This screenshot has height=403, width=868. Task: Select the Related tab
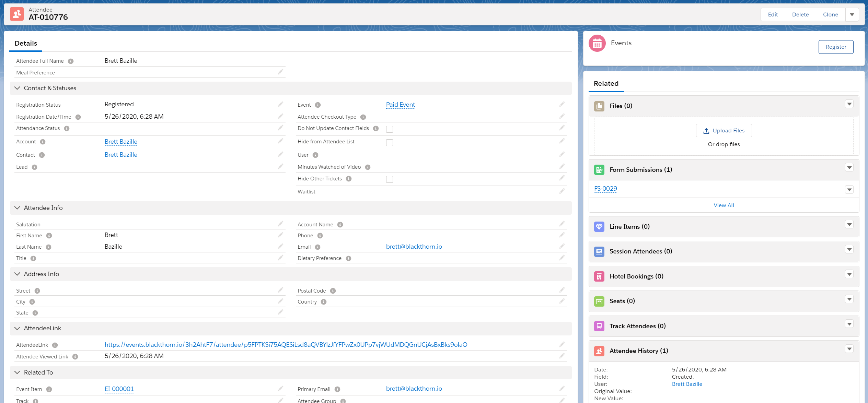606,83
